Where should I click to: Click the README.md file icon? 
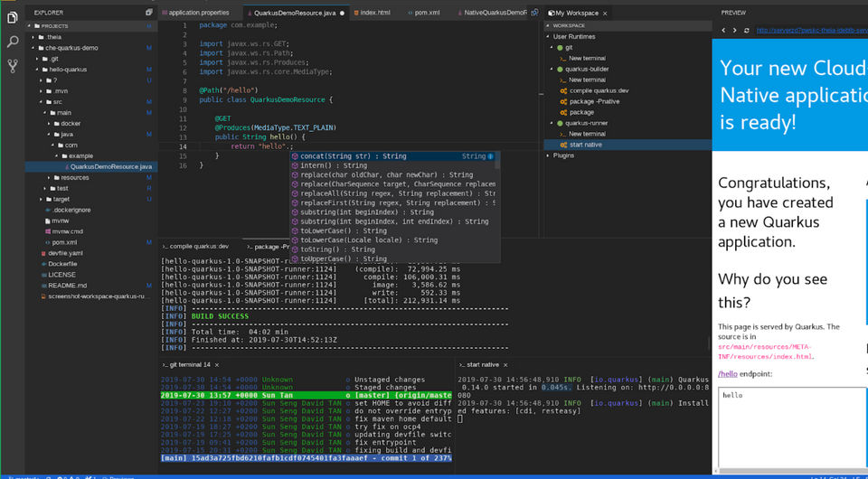44,286
